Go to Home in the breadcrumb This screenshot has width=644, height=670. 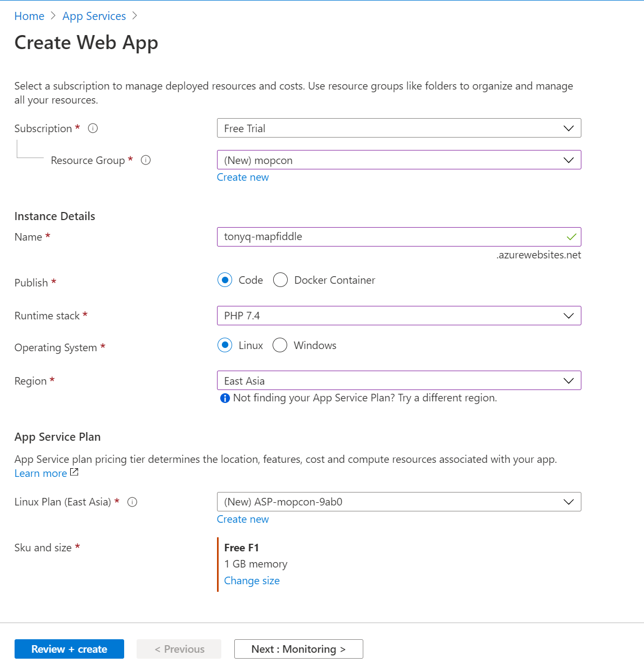coord(29,16)
